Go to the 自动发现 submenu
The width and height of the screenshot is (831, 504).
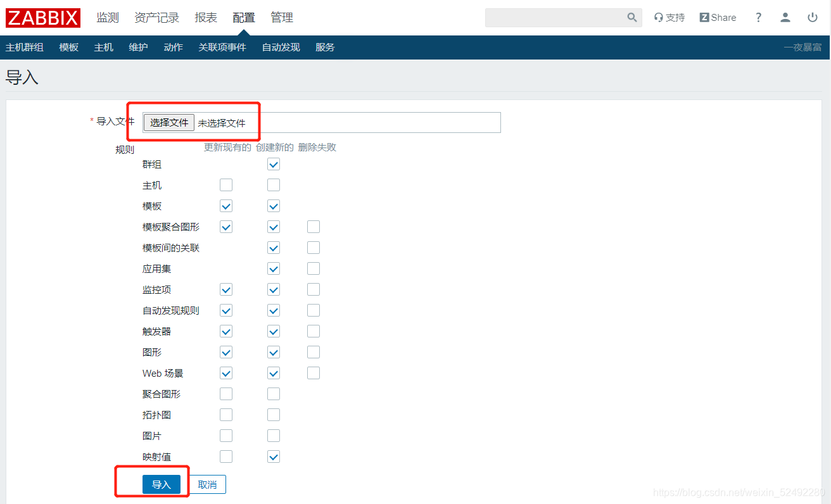pos(281,47)
